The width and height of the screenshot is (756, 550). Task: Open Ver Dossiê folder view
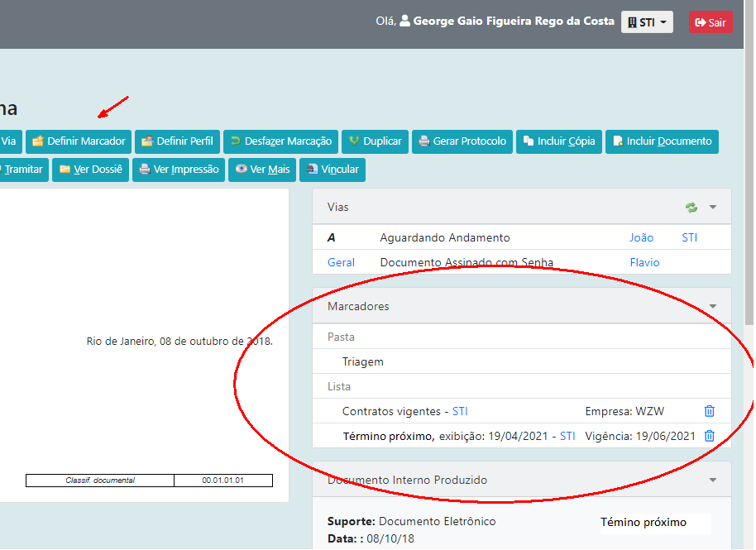(90, 170)
